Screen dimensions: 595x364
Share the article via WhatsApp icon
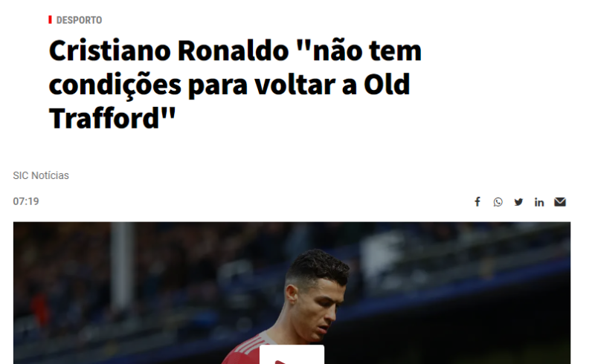click(x=498, y=202)
